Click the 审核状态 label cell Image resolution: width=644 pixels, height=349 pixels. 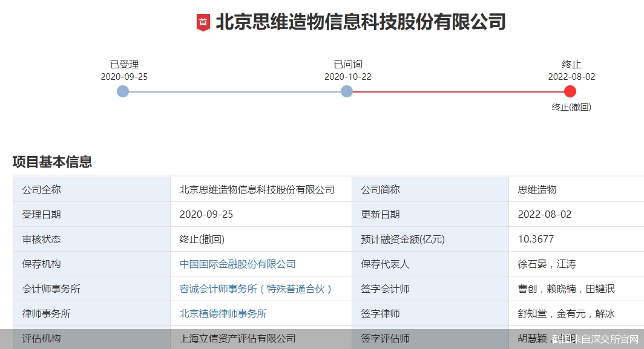(91, 239)
